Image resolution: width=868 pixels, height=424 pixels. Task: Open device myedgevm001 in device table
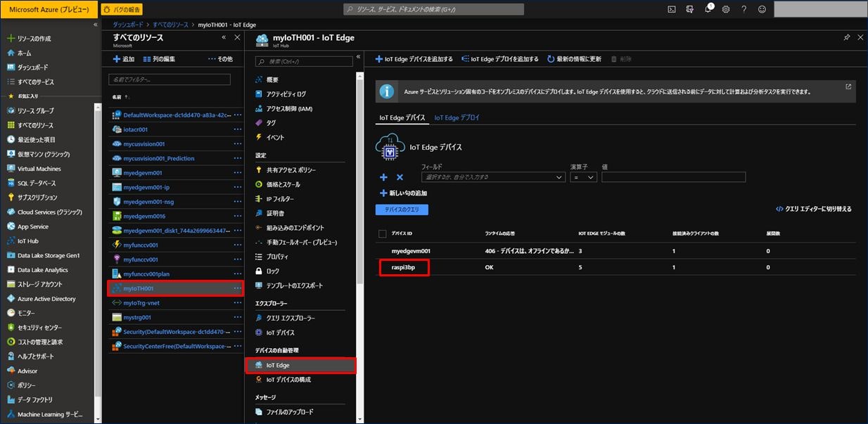click(x=411, y=251)
